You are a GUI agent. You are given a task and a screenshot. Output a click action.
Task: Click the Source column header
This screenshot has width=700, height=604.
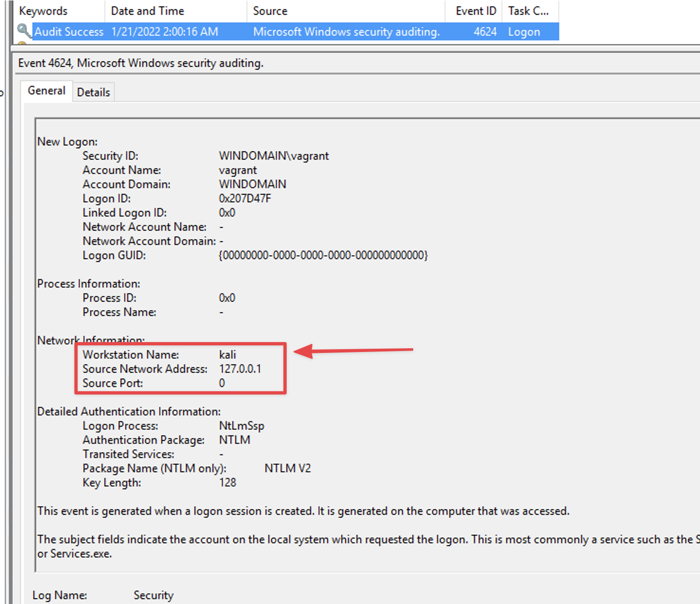click(x=270, y=11)
